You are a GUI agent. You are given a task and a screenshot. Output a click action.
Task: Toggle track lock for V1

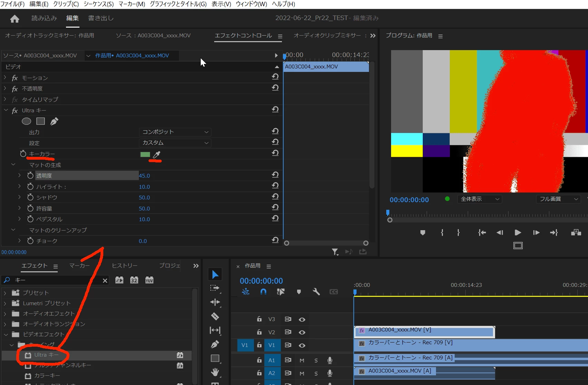click(259, 345)
